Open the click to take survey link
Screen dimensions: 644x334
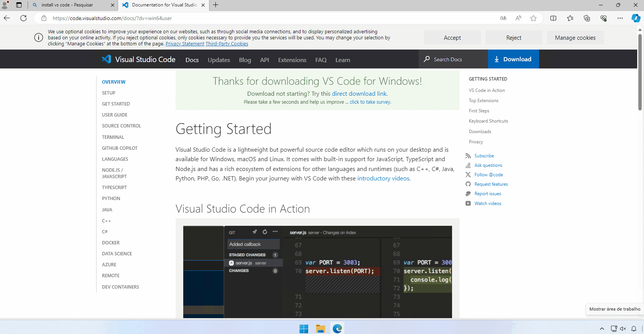[x=370, y=102]
